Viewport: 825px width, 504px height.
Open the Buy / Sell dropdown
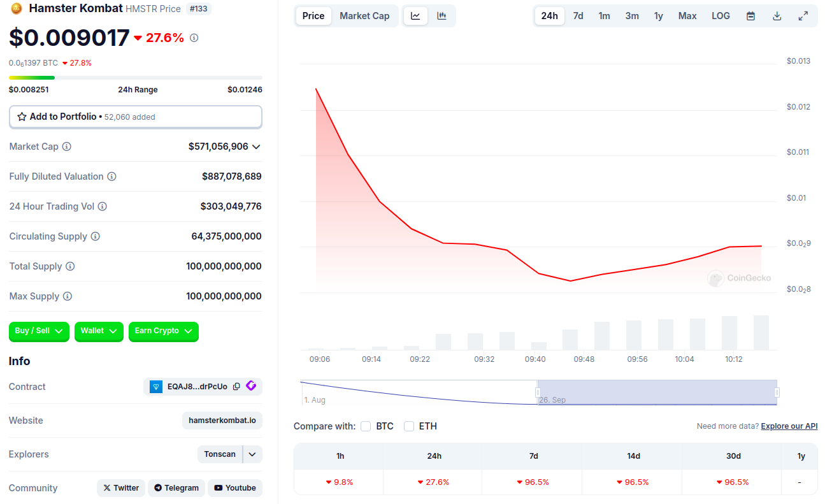[39, 331]
